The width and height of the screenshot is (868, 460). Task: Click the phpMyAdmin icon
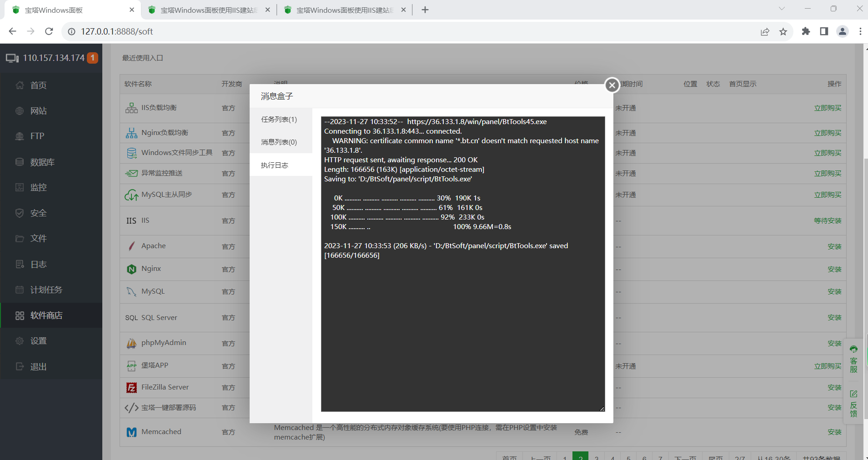point(131,343)
